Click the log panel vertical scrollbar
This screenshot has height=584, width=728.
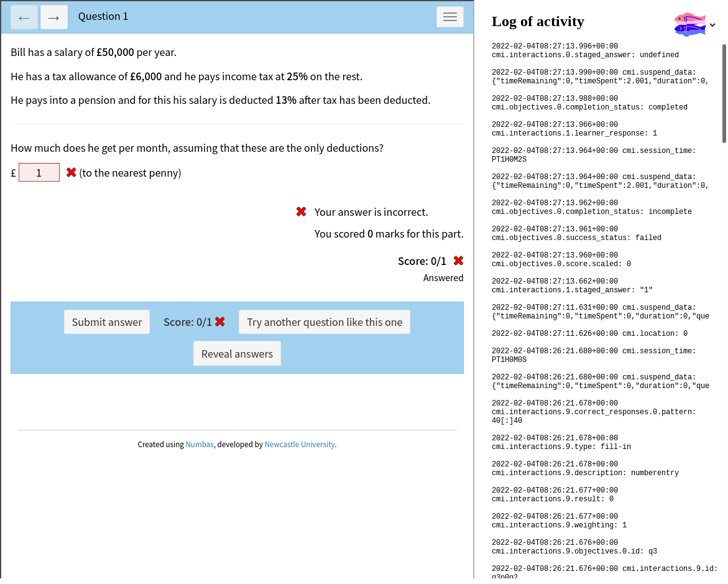click(724, 93)
